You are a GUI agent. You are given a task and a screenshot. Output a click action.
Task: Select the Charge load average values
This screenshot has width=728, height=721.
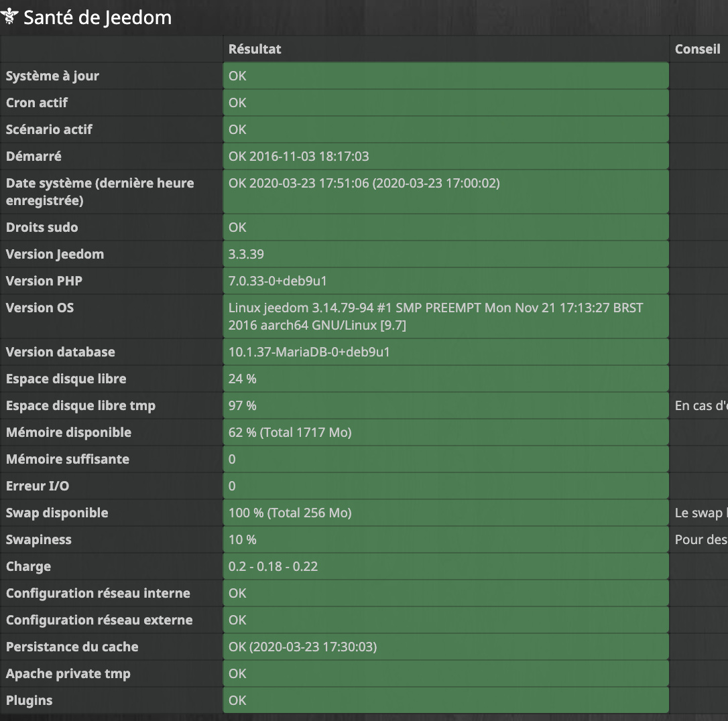(x=273, y=566)
